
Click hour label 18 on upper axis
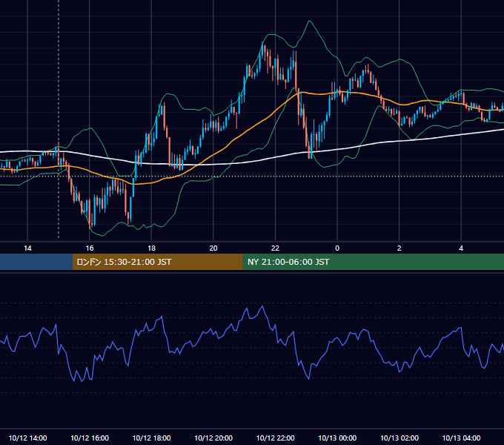coord(151,248)
